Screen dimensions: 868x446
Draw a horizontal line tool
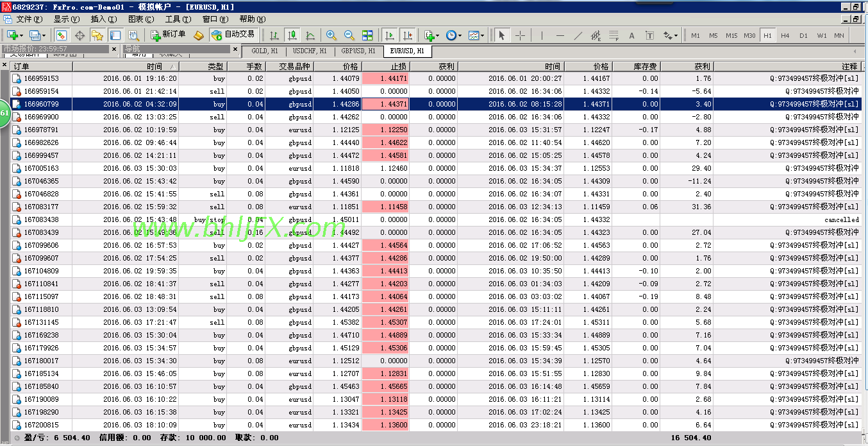[560, 35]
